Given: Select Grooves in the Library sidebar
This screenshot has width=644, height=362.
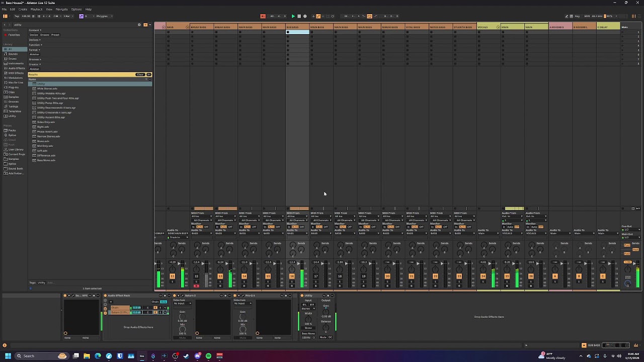Looking at the screenshot, I should coord(14,102).
